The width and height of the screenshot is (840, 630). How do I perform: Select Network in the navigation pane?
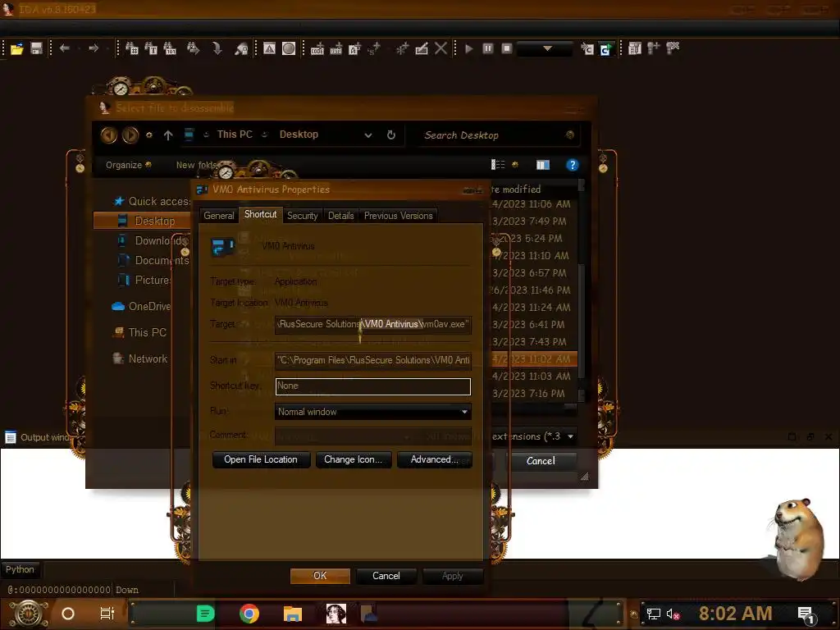point(139,359)
